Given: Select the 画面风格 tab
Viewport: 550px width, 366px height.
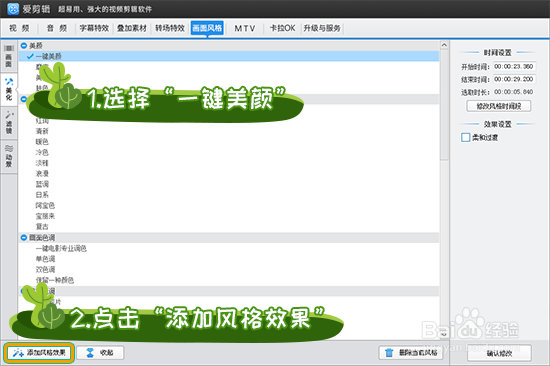Looking at the screenshot, I should [x=207, y=28].
